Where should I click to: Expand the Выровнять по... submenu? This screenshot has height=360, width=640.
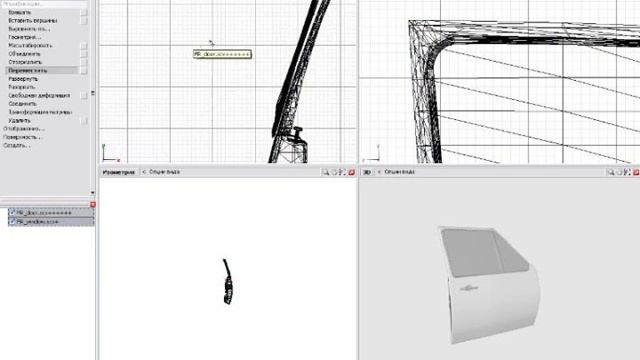[29, 29]
